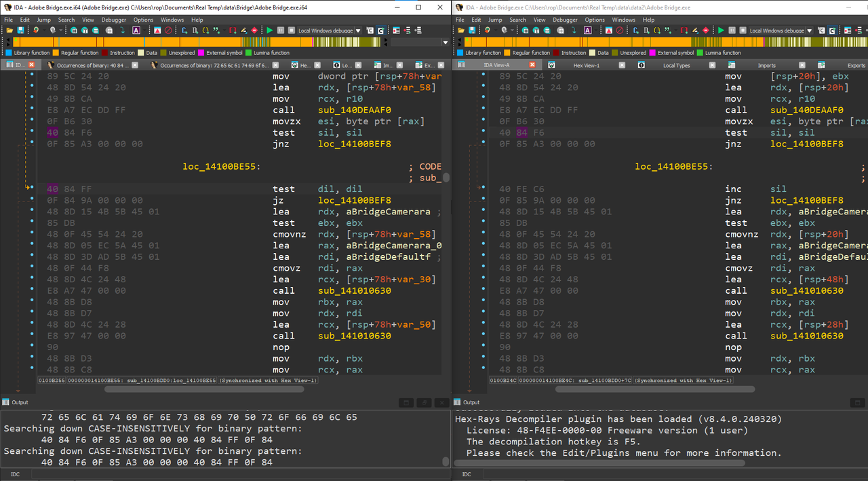Screen dimensions: 868x481
Task: Start process green play button in right IDA window
Action: [x=721, y=31]
